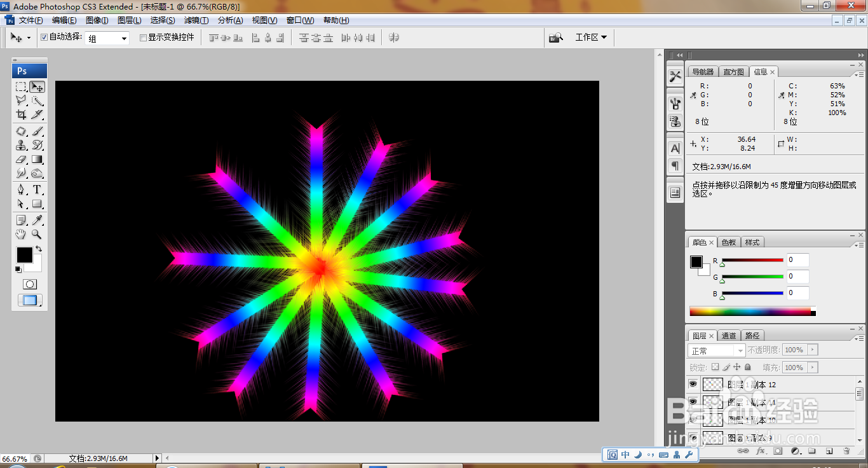Open the tool preset picker arrow
The image size is (868, 468).
pyautogui.click(x=29, y=38)
